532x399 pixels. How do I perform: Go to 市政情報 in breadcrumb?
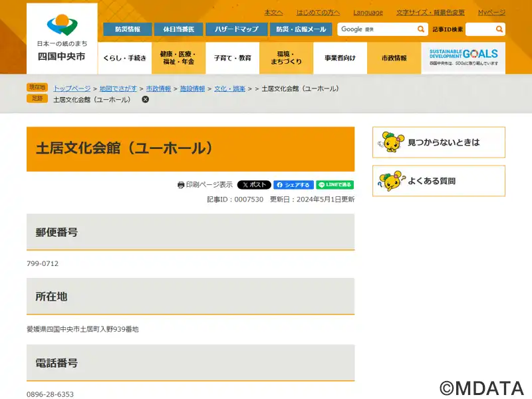pyautogui.click(x=158, y=88)
